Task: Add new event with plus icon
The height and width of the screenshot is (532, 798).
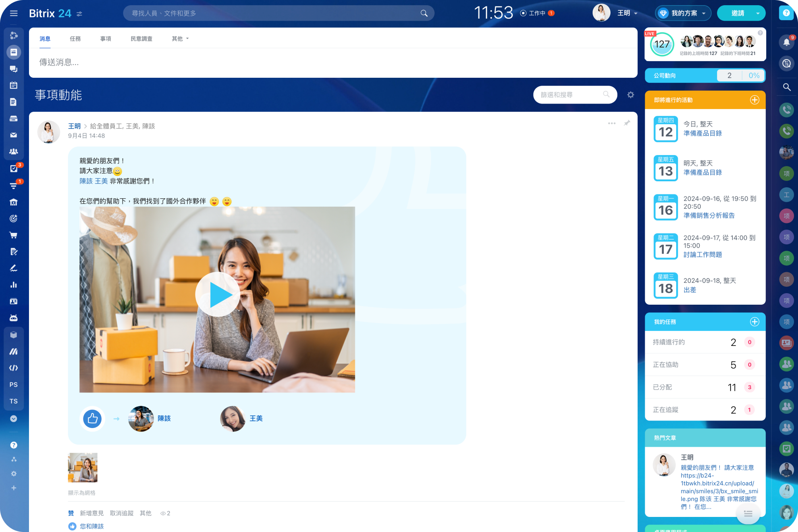Action: point(754,100)
